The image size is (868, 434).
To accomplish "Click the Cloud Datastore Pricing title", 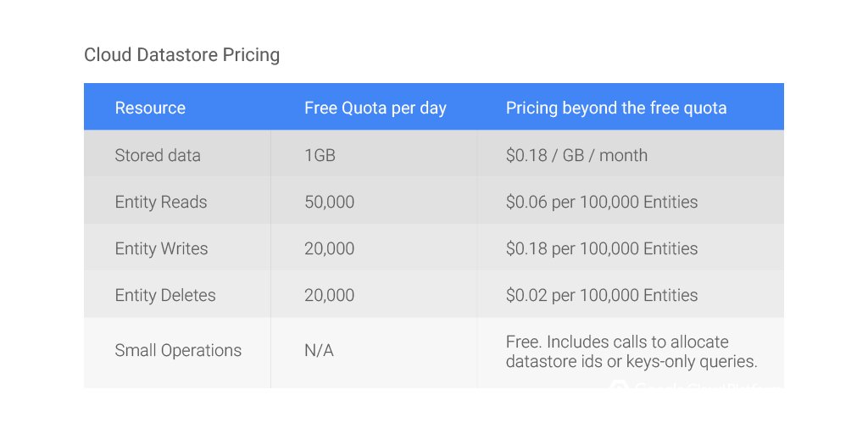I will 181,55.
